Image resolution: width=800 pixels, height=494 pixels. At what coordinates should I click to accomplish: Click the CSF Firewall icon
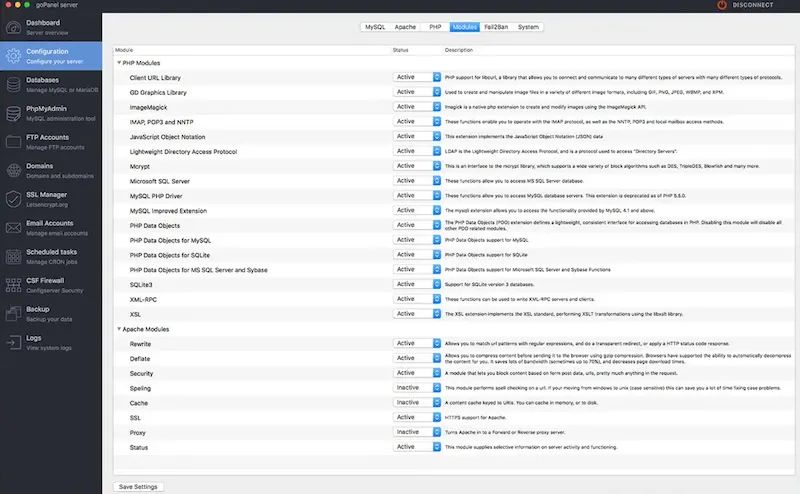tap(14, 285)
